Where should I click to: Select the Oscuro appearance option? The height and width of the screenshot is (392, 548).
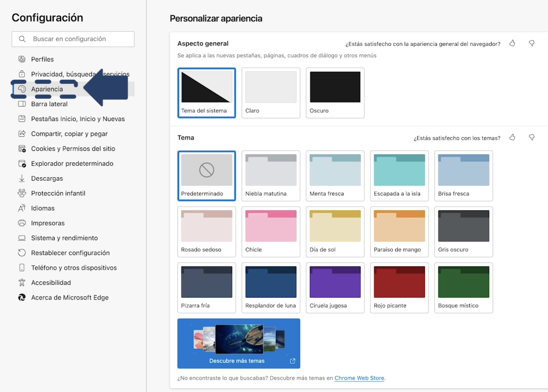[335, 93]
